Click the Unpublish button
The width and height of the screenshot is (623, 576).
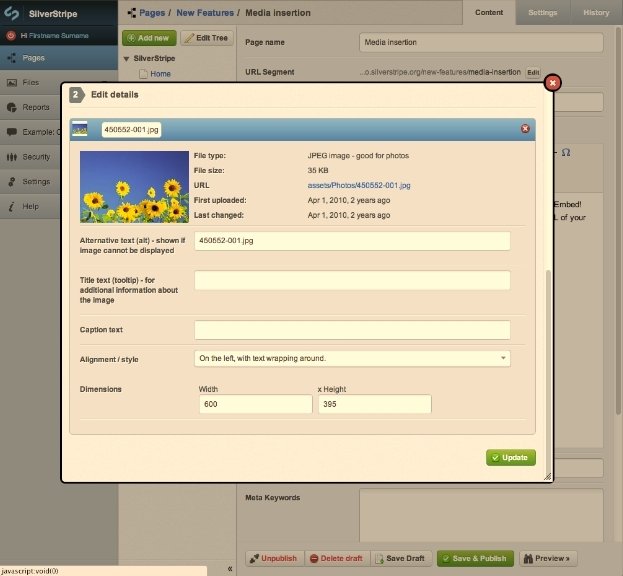[275, 558]
